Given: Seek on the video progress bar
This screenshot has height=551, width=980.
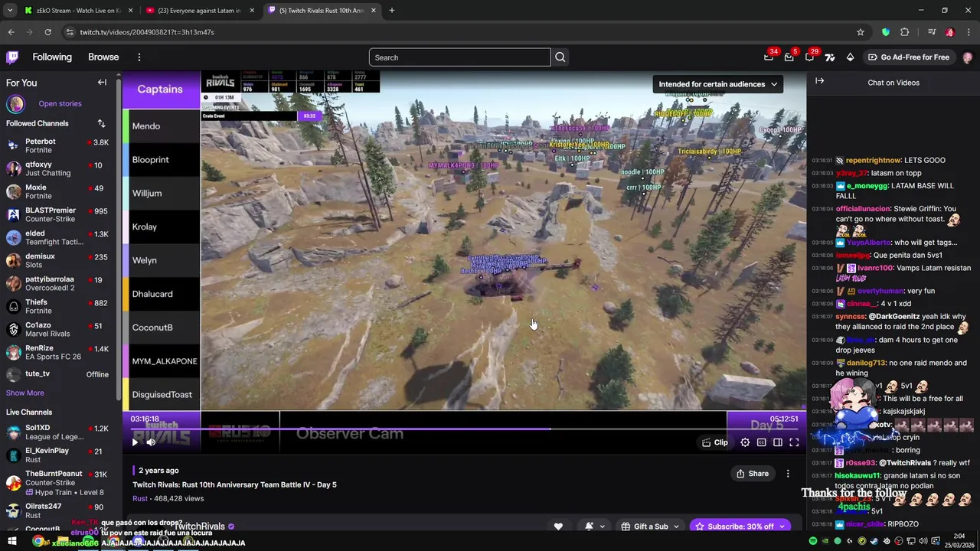Looking at the screenshot, I should [x=464, y=429].
